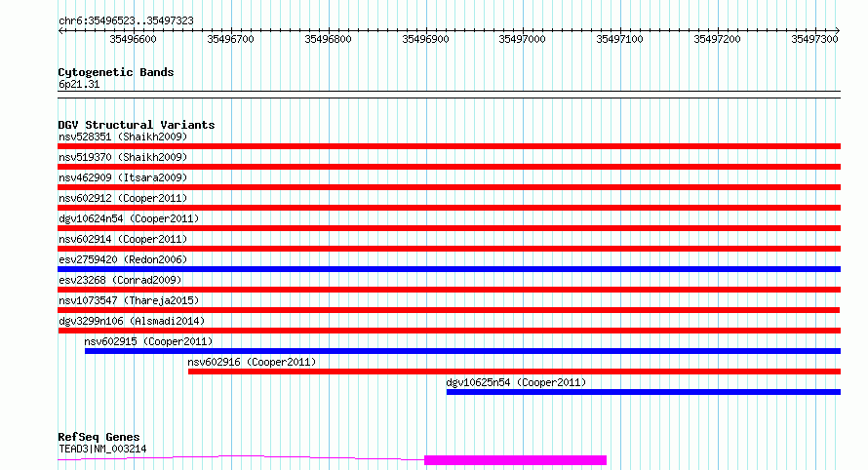
Task: Open the TEAD3|NM_003214 gene label
Action: point(102,449)
